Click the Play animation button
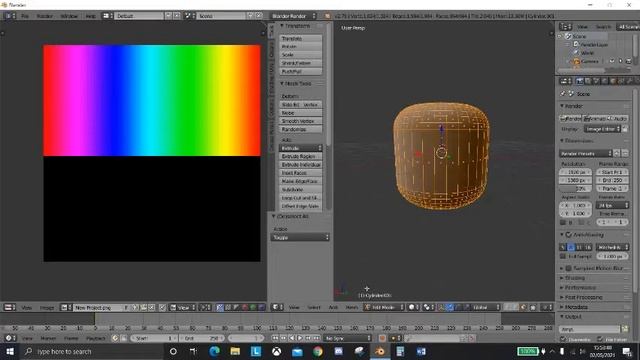This screenshot has width=640, height=360. pos(300,338)
